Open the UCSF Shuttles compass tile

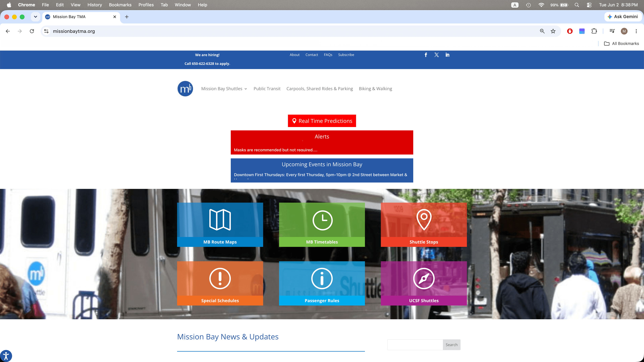point(424,283)
